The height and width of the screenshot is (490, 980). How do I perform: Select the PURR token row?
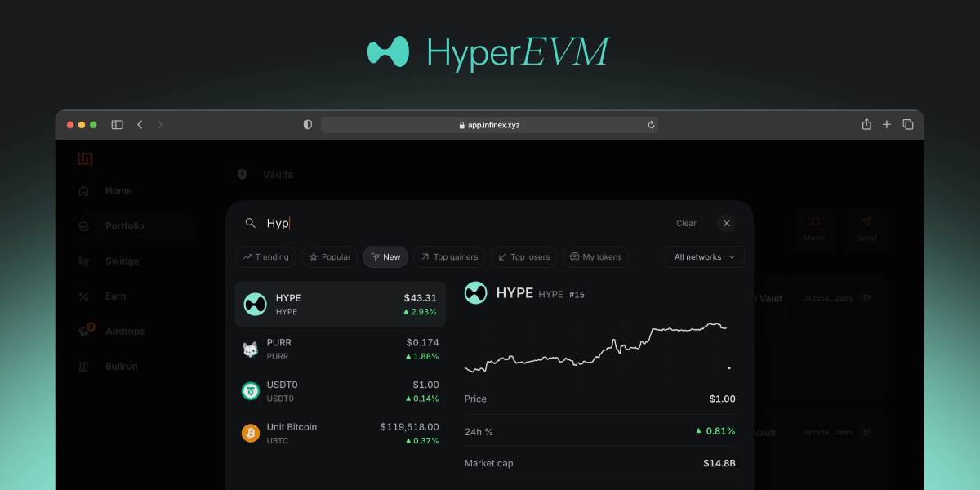(x=340, y=350)
